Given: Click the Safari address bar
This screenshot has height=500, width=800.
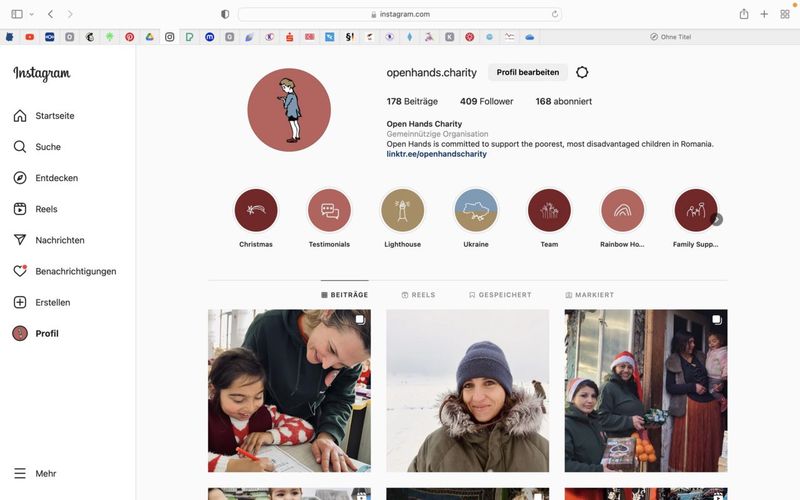Looking at the screenshot, I should tap(400, 14).
